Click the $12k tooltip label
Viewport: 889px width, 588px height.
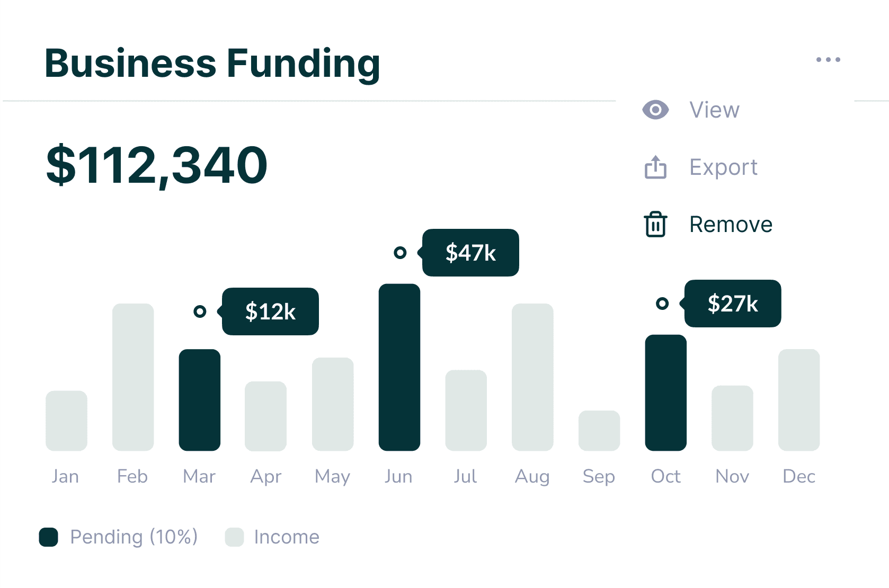pyautogui.click(x=270, y=311)
